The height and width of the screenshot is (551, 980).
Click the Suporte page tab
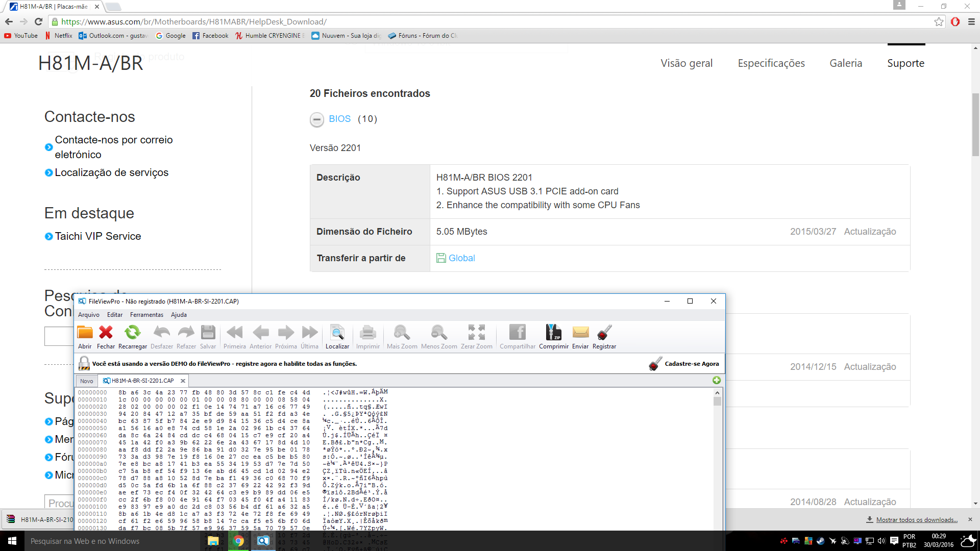(905, 63)
